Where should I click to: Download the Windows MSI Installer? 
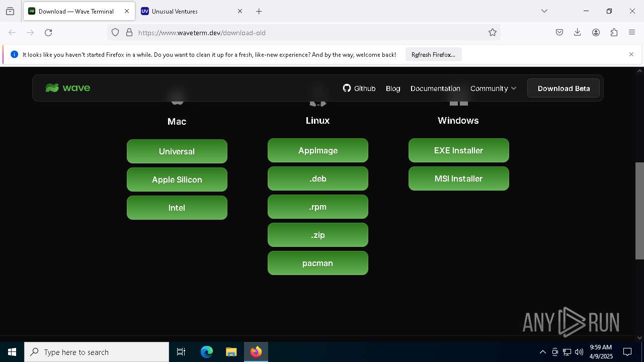pyautogui.click(x=459, y=178)
